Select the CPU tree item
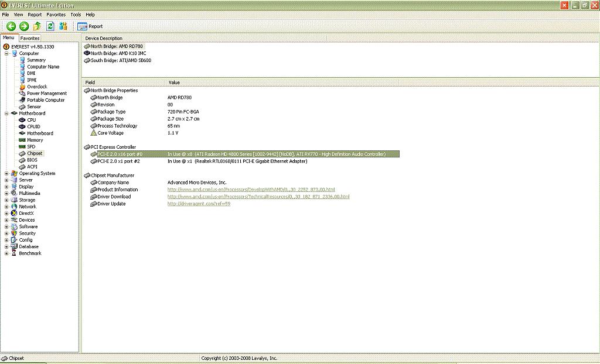 click(32, 120)
